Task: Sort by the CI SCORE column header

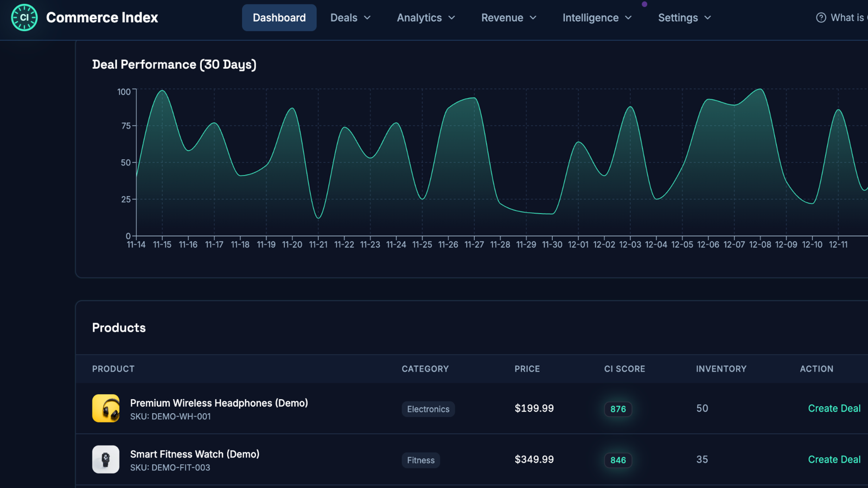Action: (624, 369)
